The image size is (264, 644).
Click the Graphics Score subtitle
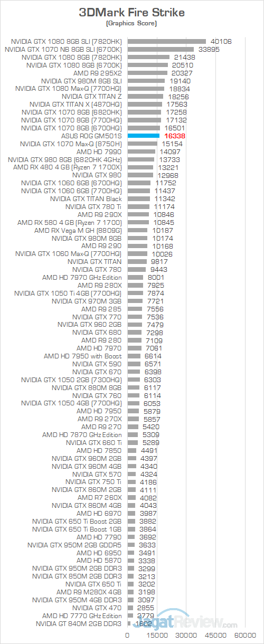tap(131, 24)
